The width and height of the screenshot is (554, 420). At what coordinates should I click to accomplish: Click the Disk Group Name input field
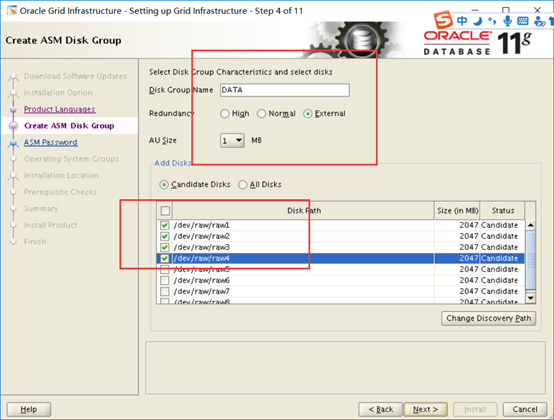(285, 90)
